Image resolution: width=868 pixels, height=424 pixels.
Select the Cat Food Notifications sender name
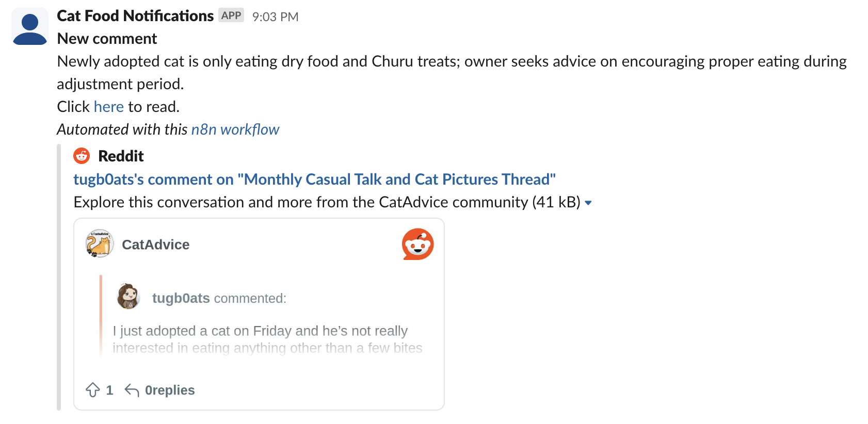tap(136, 15)
